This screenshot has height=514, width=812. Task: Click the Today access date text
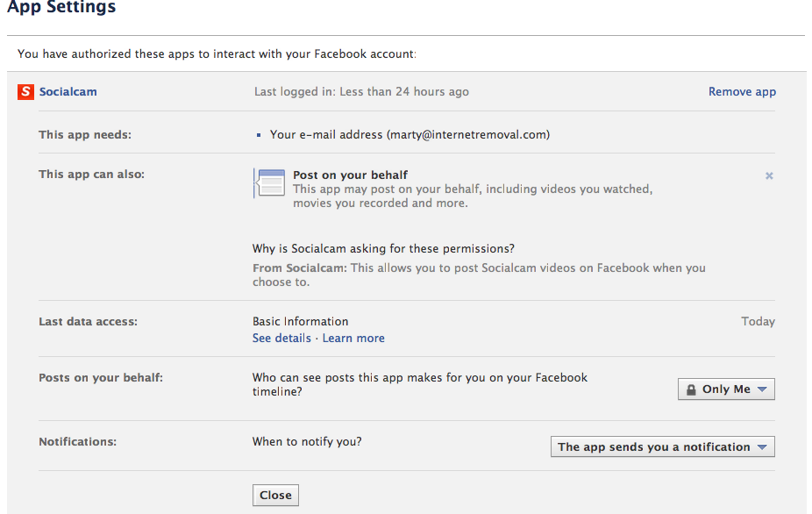(759, 321)
